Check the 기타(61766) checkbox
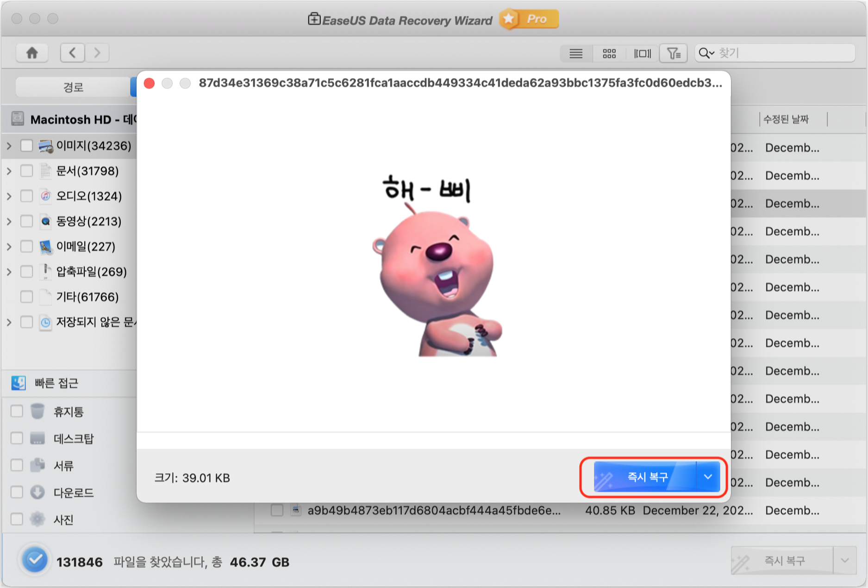Screen dimensions: 868x588 coord(27,297)
